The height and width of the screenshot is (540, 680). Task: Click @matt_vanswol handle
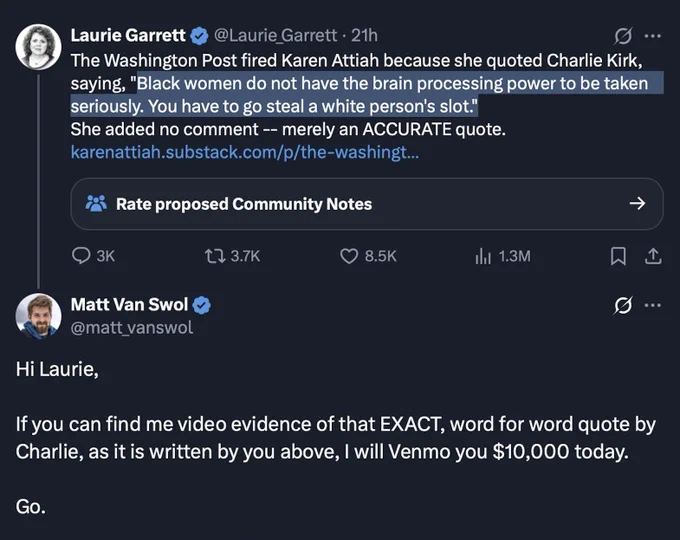(132, 327)
